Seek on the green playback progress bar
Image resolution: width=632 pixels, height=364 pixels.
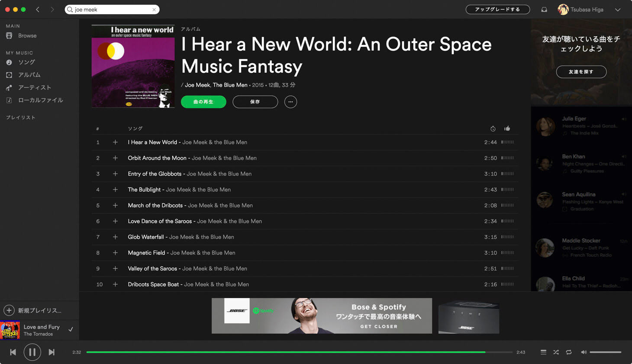coord(299,352)
